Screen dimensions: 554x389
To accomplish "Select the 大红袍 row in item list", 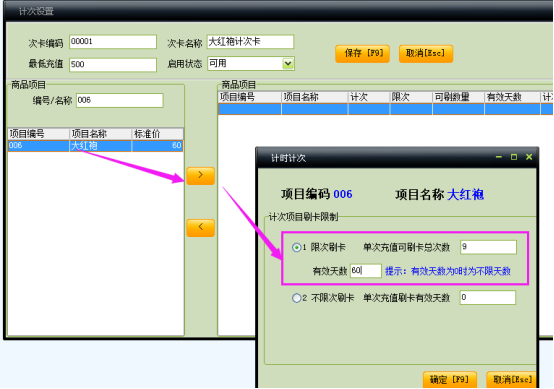I will (x=95, y=146).
